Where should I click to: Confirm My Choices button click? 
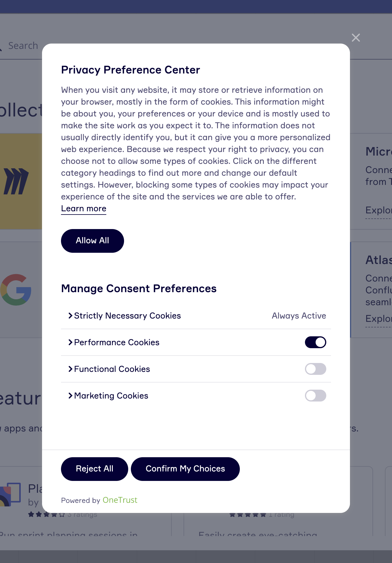[x=185, y=469]
